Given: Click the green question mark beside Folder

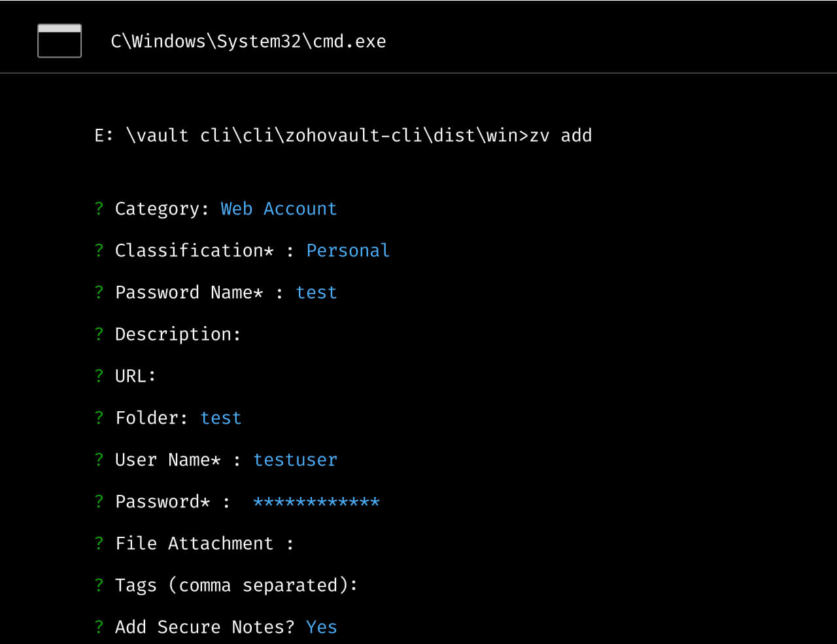Looking at the screenshot, I should coord(99,418).
